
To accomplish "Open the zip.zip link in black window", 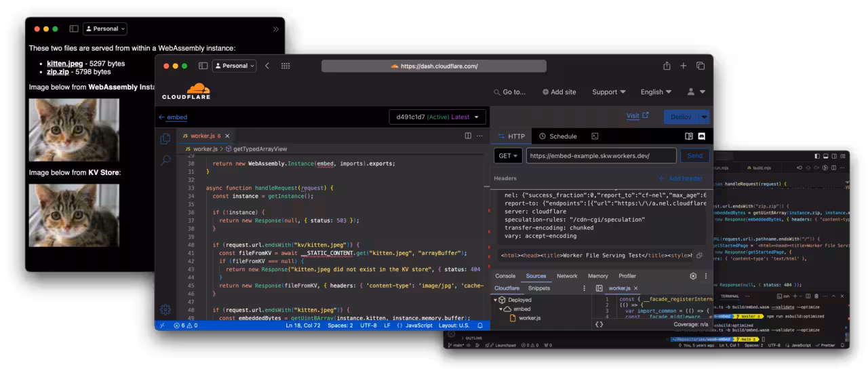I will (x=58, y=72).
